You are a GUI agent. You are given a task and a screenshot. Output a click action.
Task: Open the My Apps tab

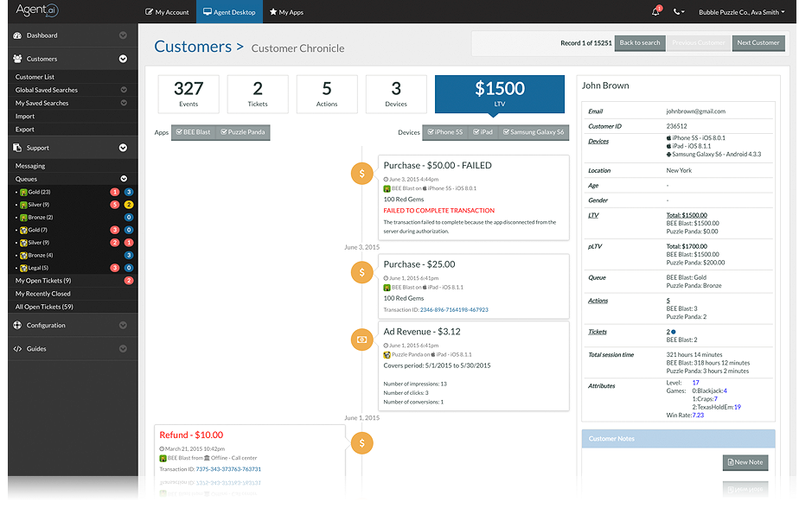pos(286,12)
